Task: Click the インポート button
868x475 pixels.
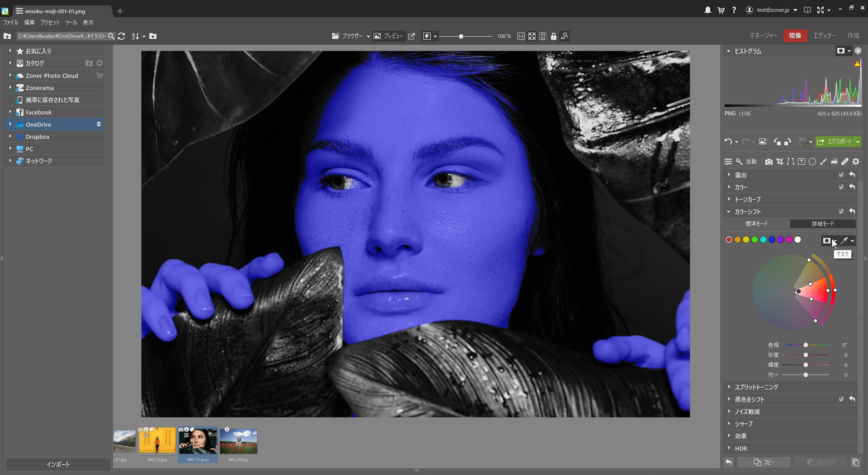Action: 58,465
